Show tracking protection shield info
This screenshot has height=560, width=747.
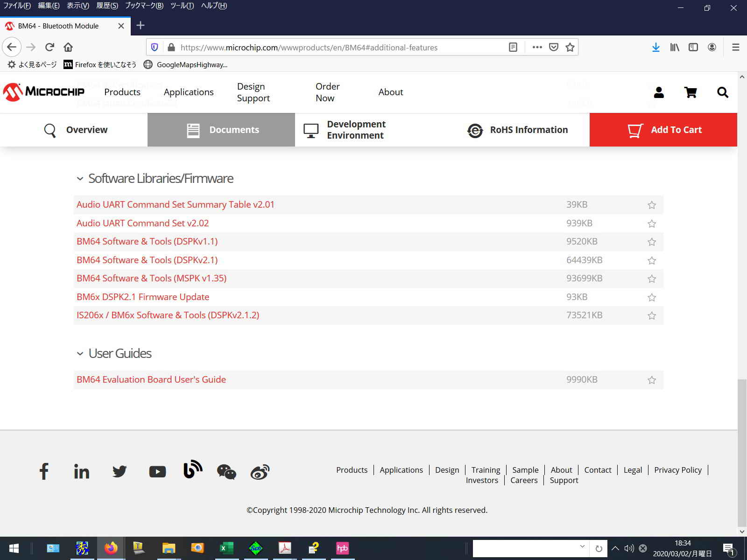click(155, 47)
